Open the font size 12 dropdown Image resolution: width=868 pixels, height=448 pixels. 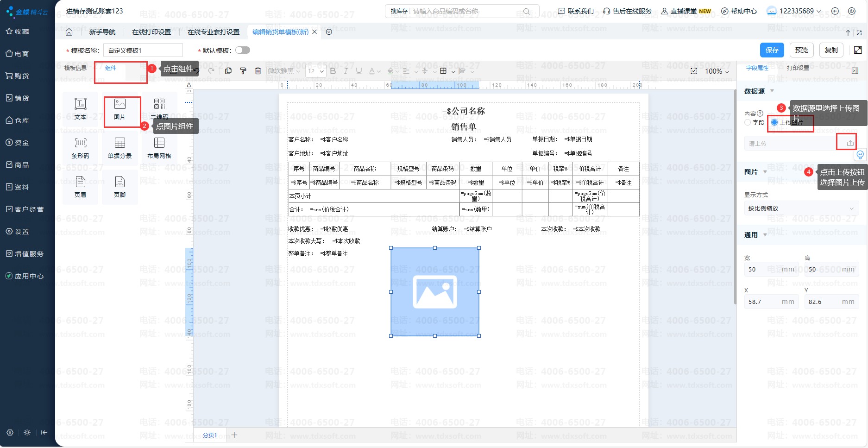tap(316, 71)
